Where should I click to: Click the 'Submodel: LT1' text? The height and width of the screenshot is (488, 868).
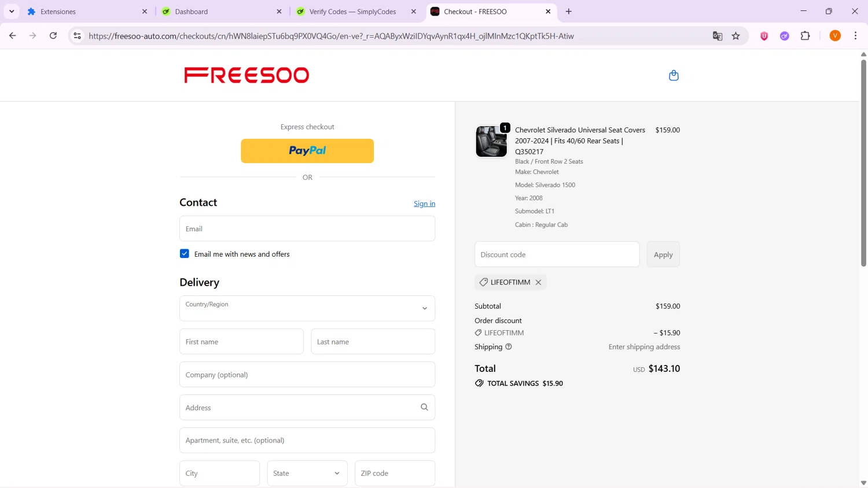point(535,211)
